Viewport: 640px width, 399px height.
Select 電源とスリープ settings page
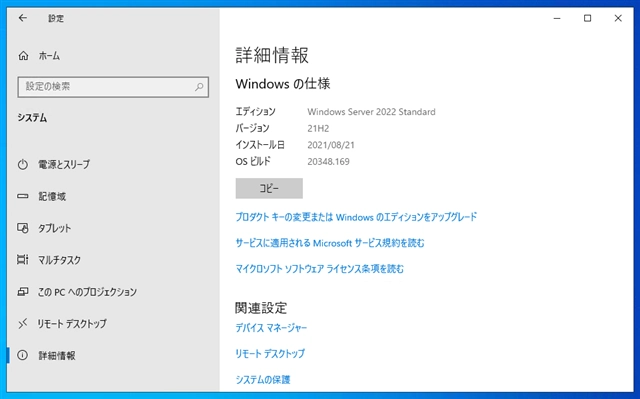64,164
